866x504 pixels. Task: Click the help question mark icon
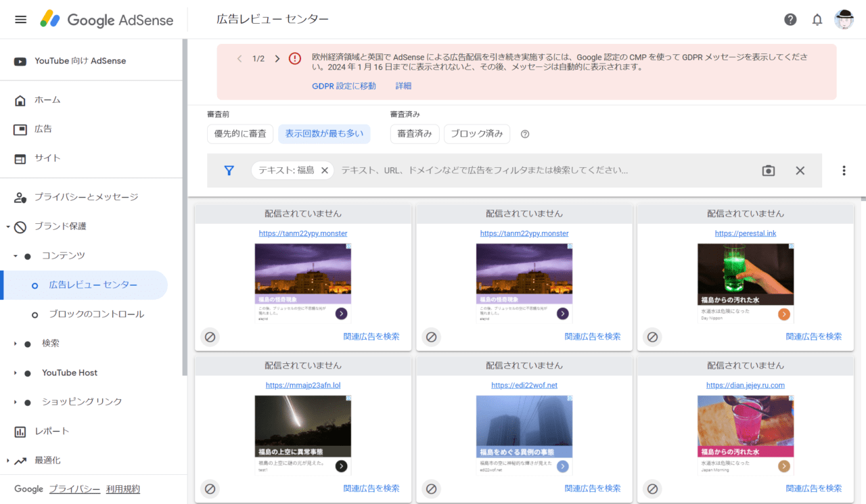pyautogui.click(x=790, y=20)
